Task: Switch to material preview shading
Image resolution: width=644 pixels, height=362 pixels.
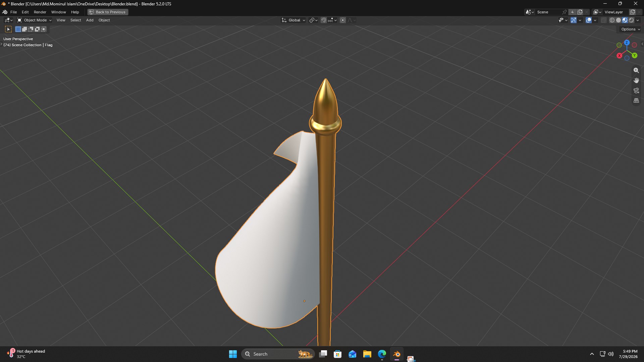Action: click(625, 20)
